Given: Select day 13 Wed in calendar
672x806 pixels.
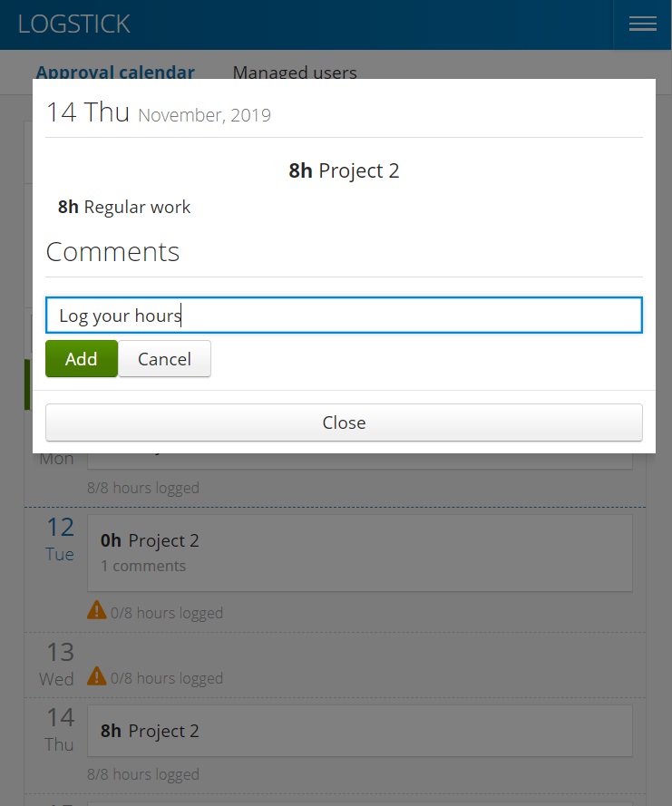Looking at the screenshot, I should (57, 665).
